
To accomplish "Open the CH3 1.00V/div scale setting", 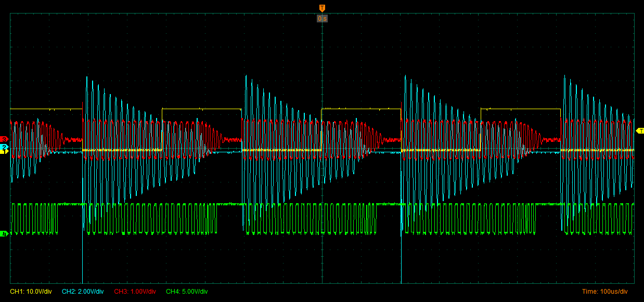I will [x=135, y=292].
